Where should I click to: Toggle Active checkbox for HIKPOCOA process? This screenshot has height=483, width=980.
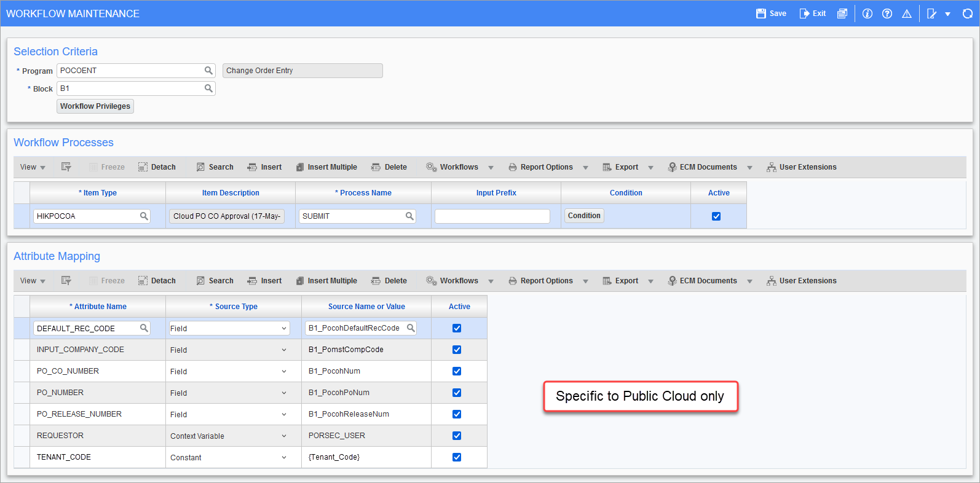coord(716,216)
